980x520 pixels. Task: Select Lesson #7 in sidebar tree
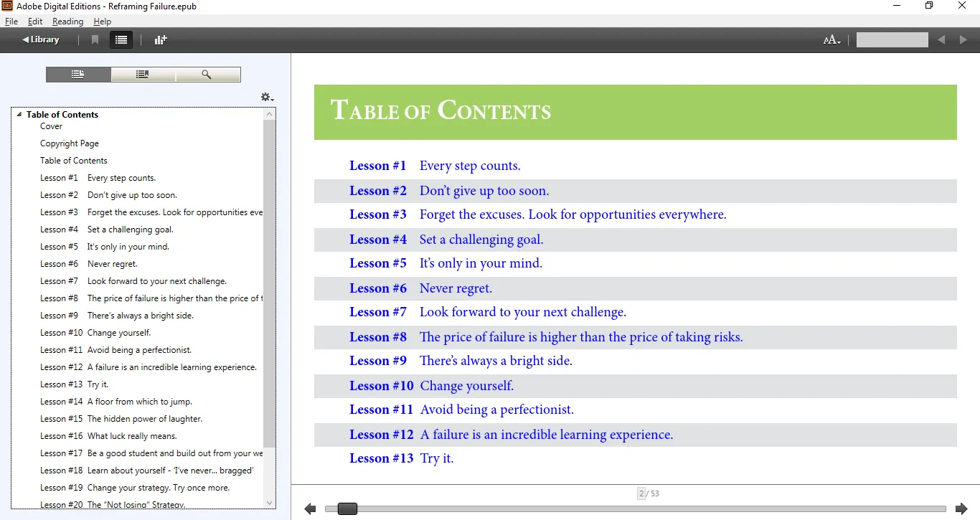tap(133, 281)
